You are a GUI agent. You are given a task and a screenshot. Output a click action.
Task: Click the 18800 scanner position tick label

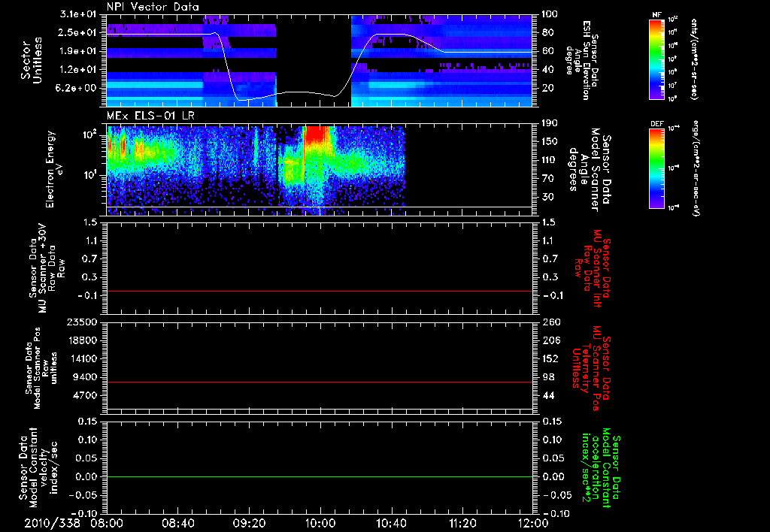pyautogui.click(x=83, y=340)
